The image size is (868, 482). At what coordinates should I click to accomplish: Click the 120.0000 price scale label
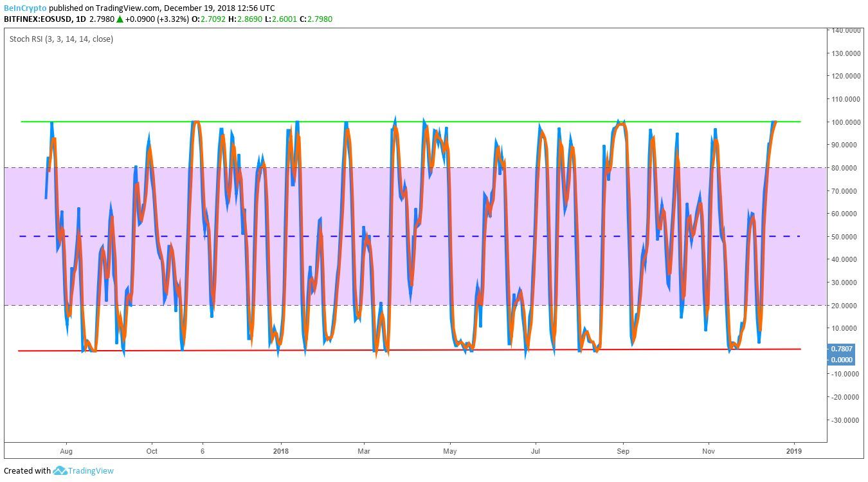[846, 76]
